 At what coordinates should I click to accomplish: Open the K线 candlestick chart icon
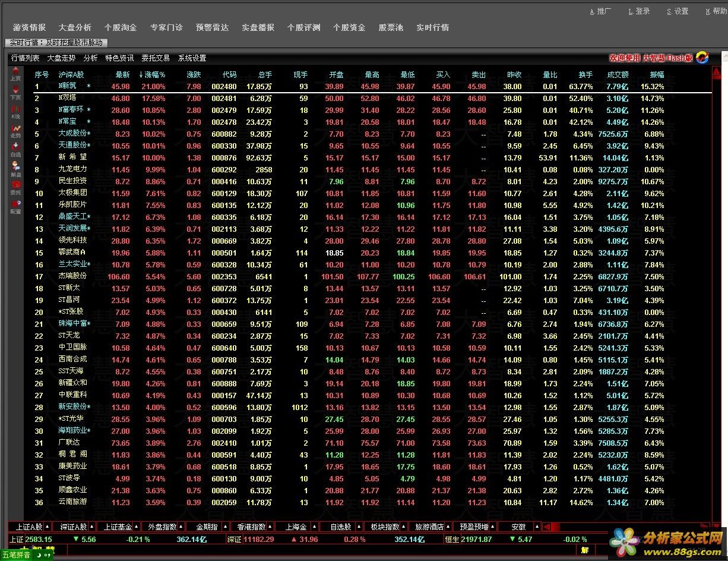coord(15,112)
